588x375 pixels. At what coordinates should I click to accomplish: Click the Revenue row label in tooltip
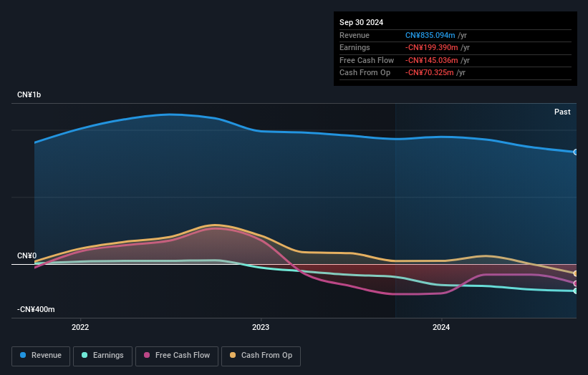[355, 35]
